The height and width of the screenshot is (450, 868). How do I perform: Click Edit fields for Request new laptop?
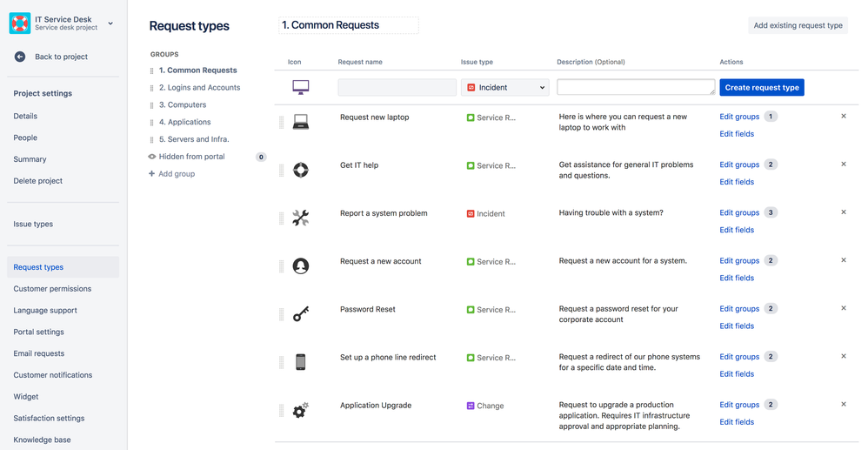pyautogui.click(x=737, y=133)
